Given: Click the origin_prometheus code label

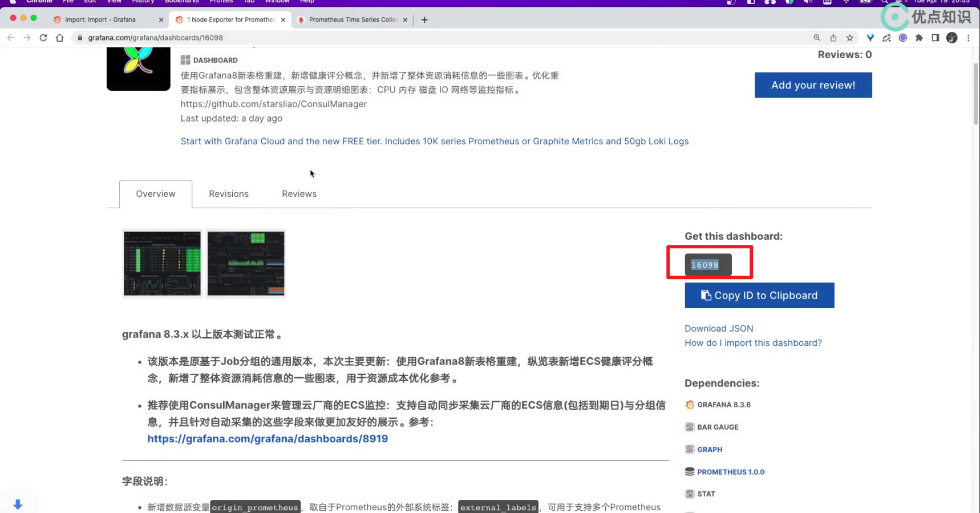Looking at the screenshot, I should click(x=255, y=507).
